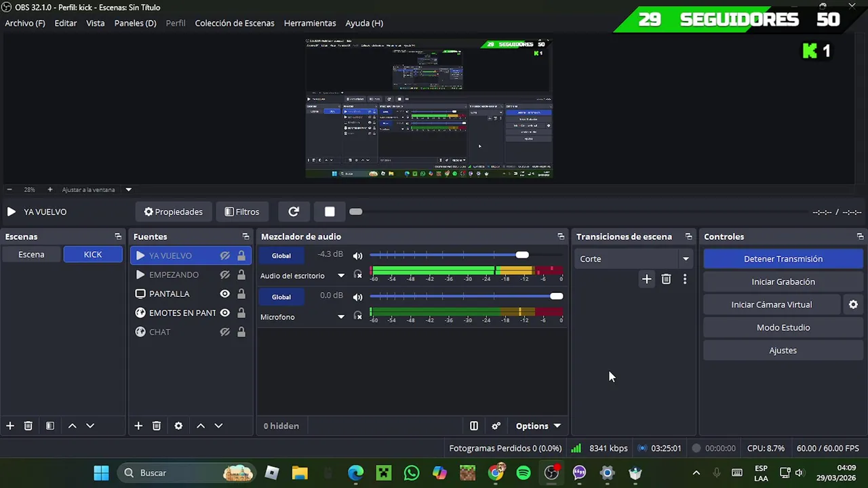The height and width of the screenshot is (488, 868).
Task: Unlock the YA VUELVO source
Action: click(241, 256)
